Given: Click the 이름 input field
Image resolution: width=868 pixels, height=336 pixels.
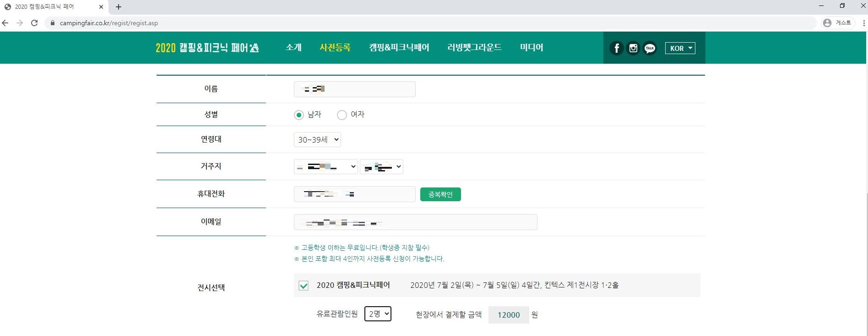Looking at the screenshot, I should (355, 89).
